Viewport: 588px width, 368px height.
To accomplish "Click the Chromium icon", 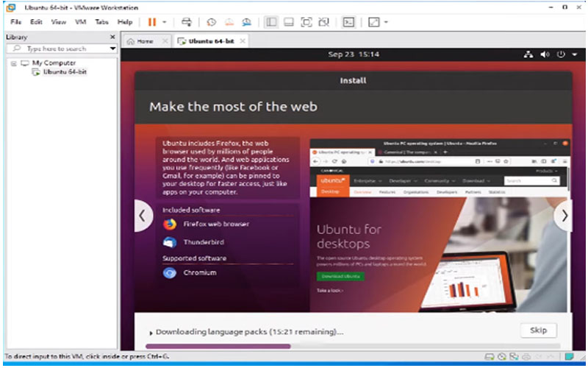I will tap(170, 272).
